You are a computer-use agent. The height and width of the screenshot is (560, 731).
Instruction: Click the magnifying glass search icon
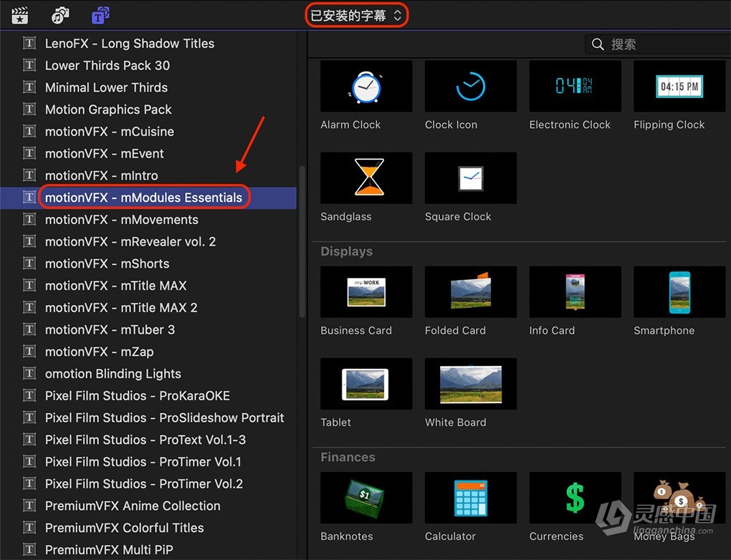tap(597, 44)
